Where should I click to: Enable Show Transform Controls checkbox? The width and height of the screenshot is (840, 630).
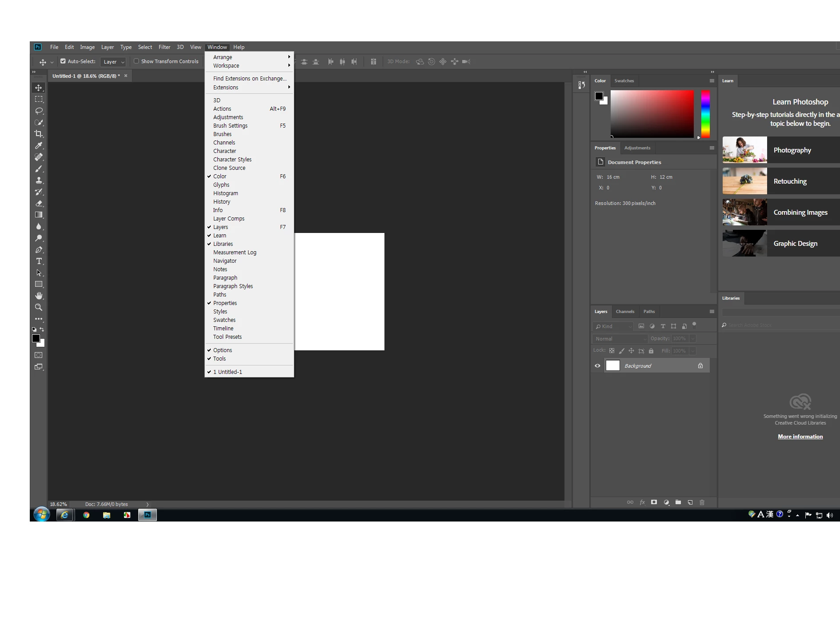click(136, 61)
